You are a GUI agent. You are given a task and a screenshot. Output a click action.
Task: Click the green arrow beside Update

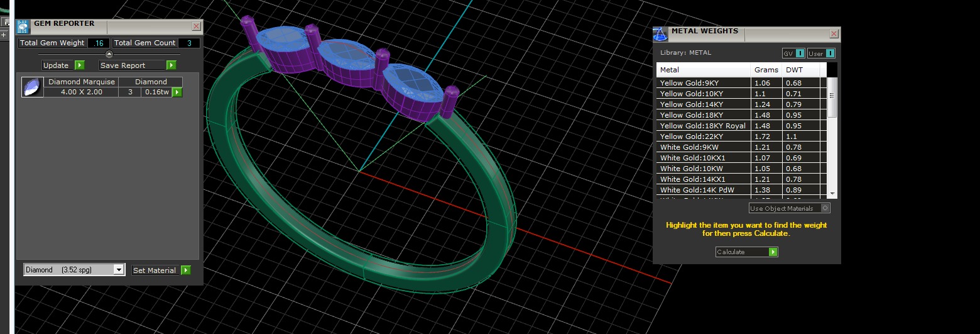(x=80, y=65)
